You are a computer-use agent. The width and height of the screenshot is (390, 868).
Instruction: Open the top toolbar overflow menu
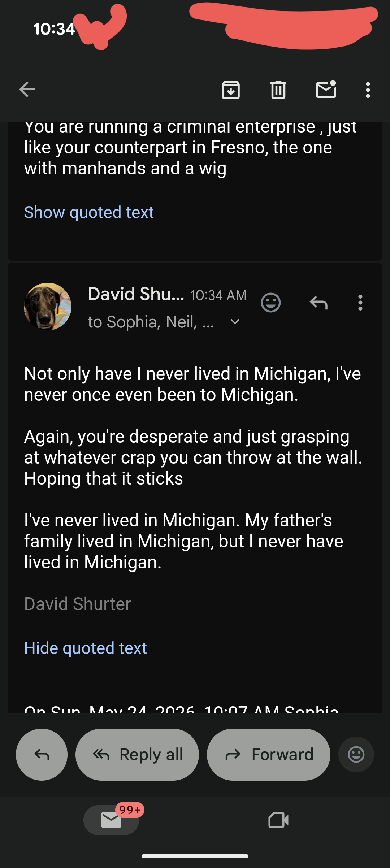pos(368,90)
